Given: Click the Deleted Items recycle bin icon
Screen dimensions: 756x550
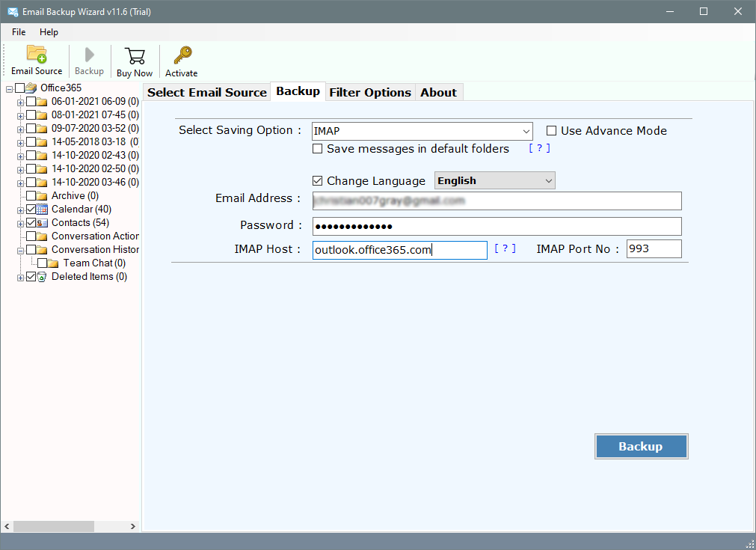Looking at the screenshot, I should click(42, 277).
